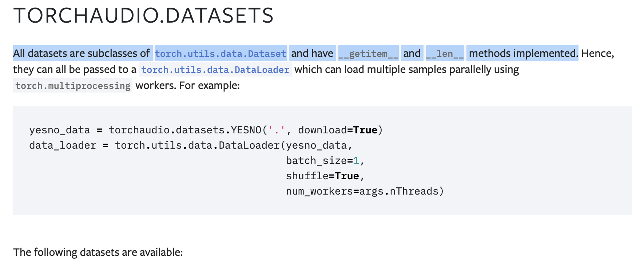Click the TORCHAUDIO.DATASETS page heading
Screen dimensions: 644x266
coord(143,16)
